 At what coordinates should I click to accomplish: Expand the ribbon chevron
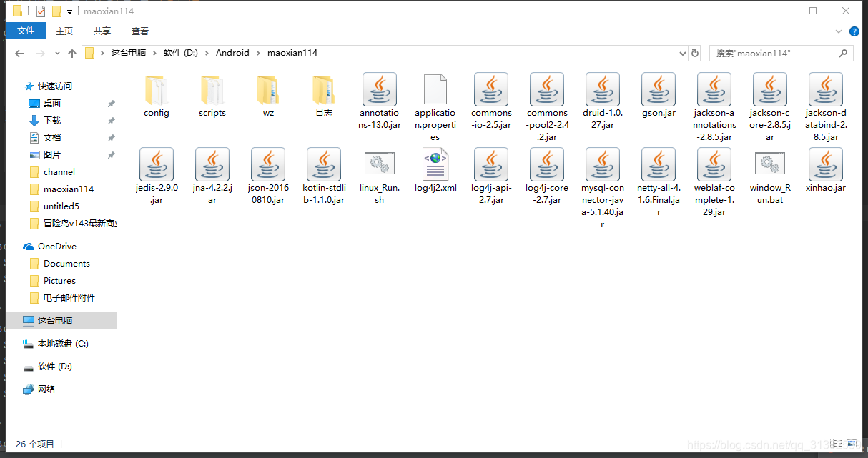[x=839, y=31]
